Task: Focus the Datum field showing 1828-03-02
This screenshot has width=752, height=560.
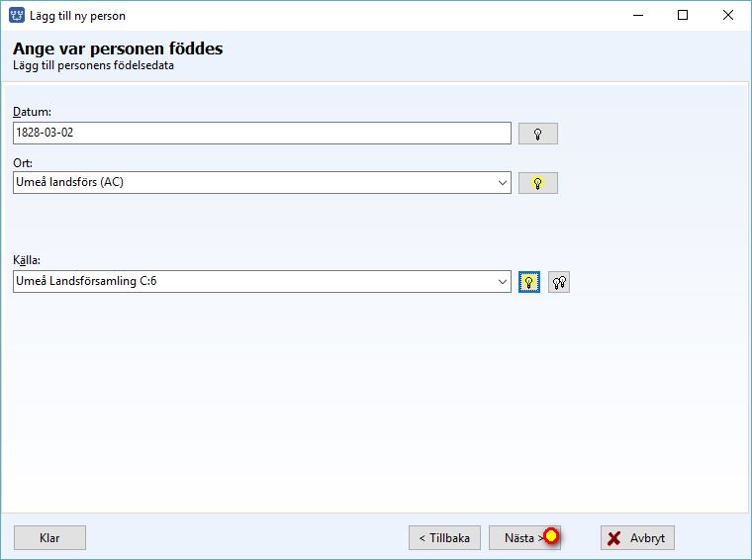Action: point(262,134)
